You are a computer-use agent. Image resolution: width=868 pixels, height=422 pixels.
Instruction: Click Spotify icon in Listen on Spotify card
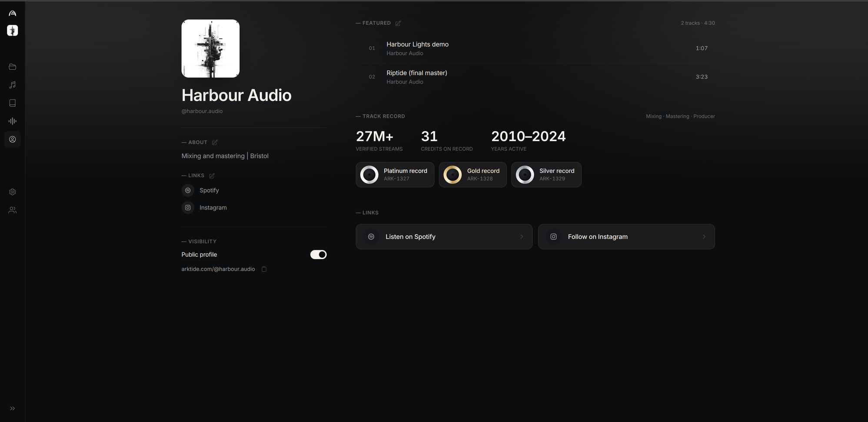coord(371,237)
